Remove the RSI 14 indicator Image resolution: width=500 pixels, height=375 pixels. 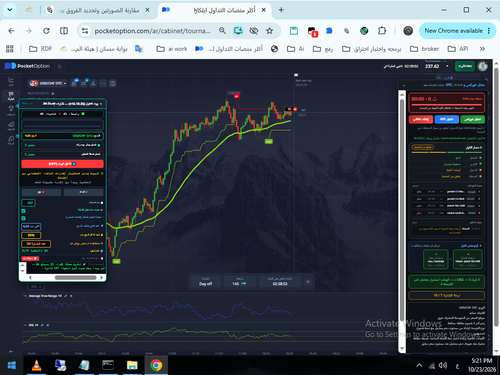[x=48, y=325]
